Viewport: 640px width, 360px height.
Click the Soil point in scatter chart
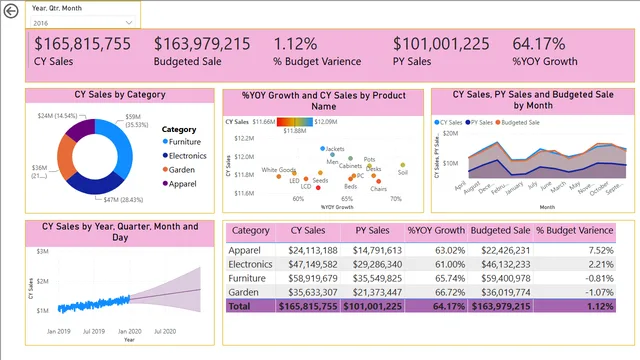[x=403, y=165]
